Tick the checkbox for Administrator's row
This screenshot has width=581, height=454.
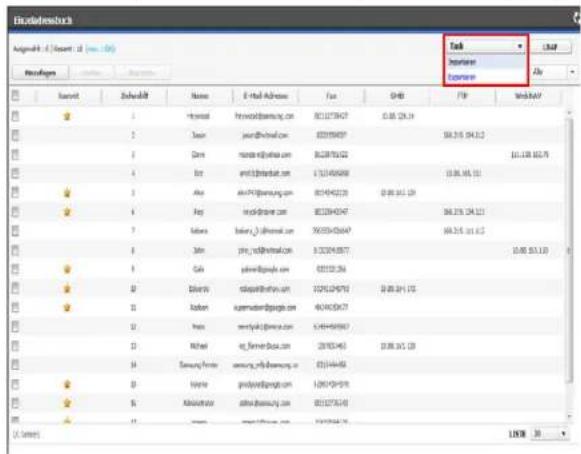click(x=15, y=403)
